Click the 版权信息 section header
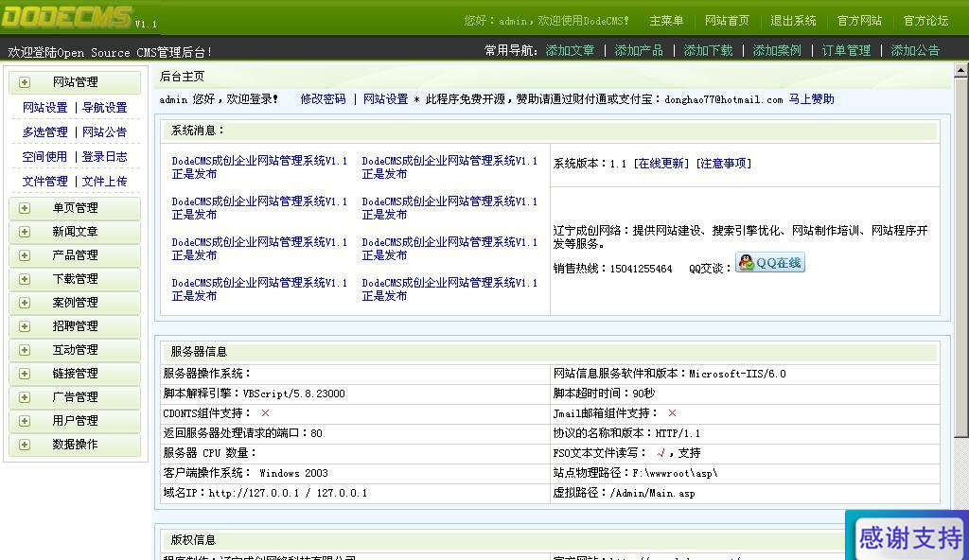Screen dimensions: 969x560 pyautogui.click(x=550, y=540)
